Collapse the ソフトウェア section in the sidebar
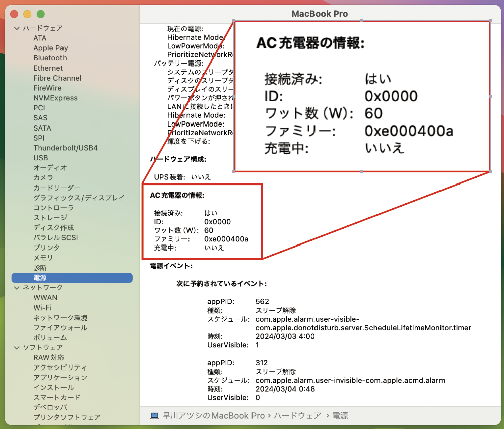The height and width of the screenshot is (429, 504). pos(17,347)
